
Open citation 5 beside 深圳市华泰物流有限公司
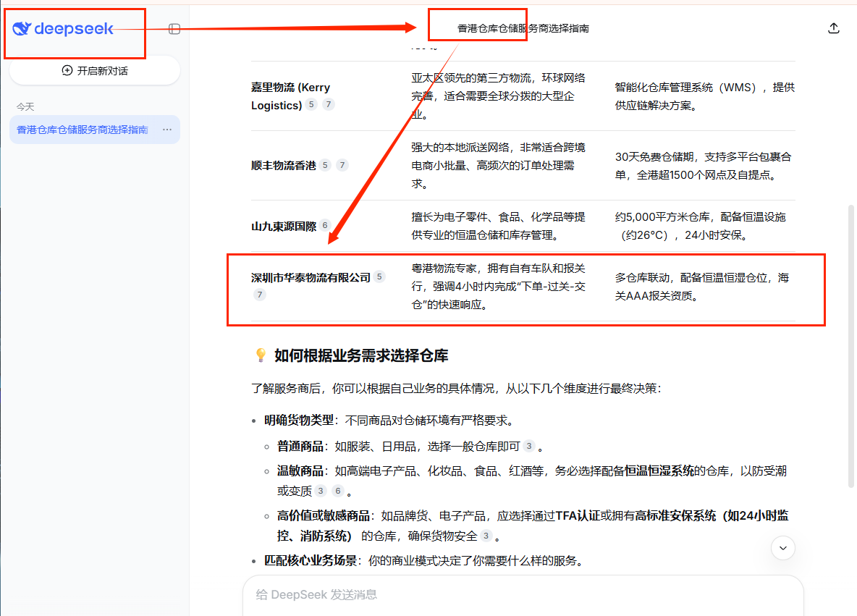coord(379,277)
